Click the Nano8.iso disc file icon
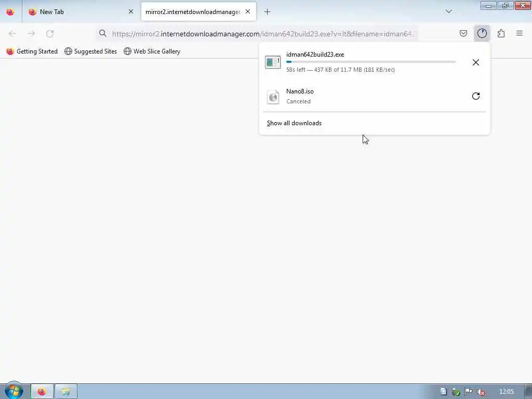Image resolution: width=532 pixels, height=399 pixels. (x=273, y=97)
